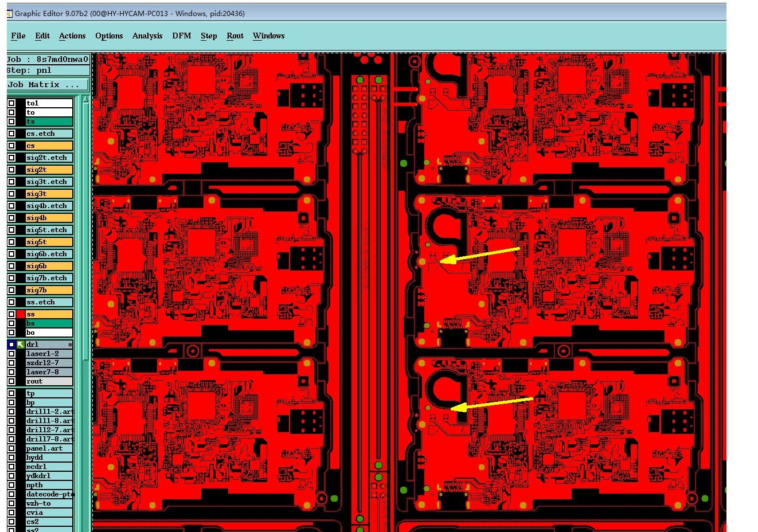Toggle the checkbox for layer sig3t.etch
Viewport: 758px width, 532px height.
pos(11,182)
